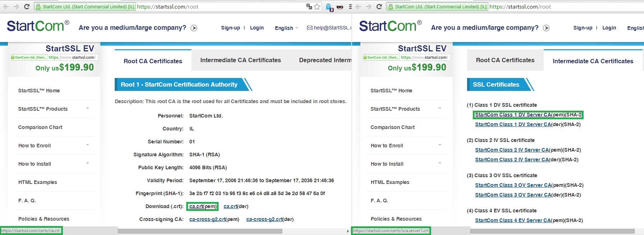This screenshot has height=235, width=644.
Task: Open F. A. Q. in the left sidebar
Action: click(x=27, y=201)
